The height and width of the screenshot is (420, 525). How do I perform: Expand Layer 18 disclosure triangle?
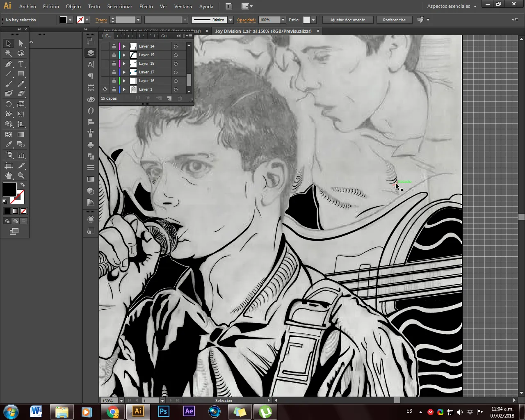124,64
